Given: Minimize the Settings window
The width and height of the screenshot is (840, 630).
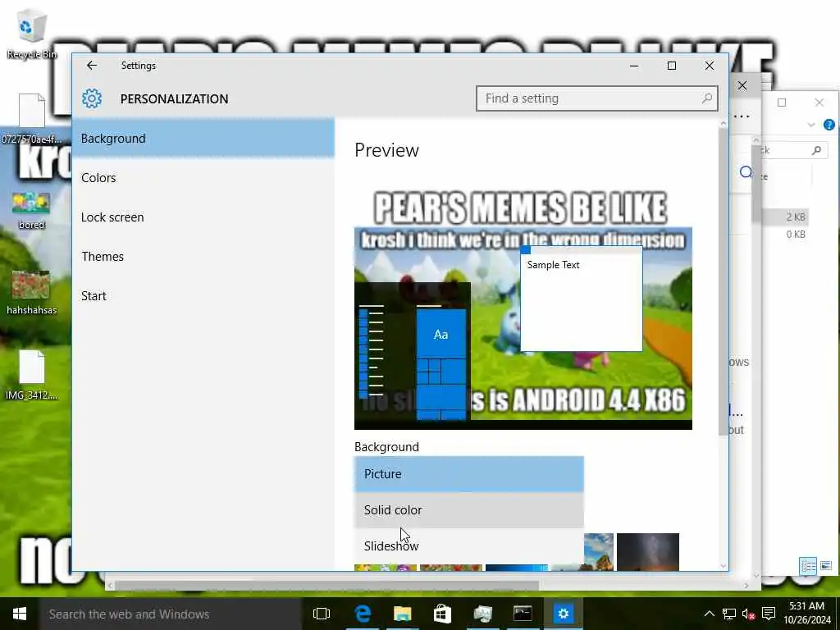Looking at the screenshot, I should click(634, 66).
